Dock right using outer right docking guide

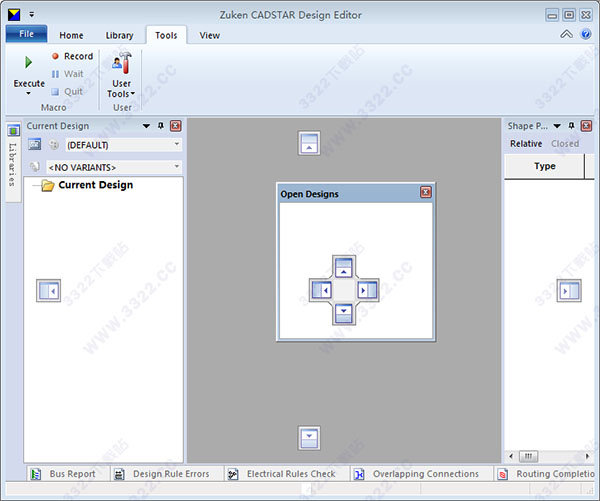[x=569, y=290]
